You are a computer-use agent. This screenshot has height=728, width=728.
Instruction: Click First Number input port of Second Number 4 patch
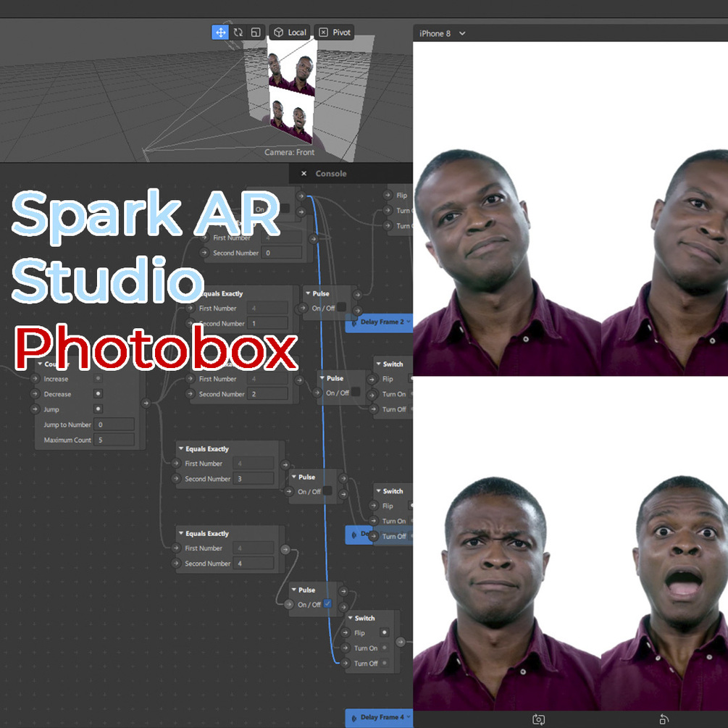point(176,548)
